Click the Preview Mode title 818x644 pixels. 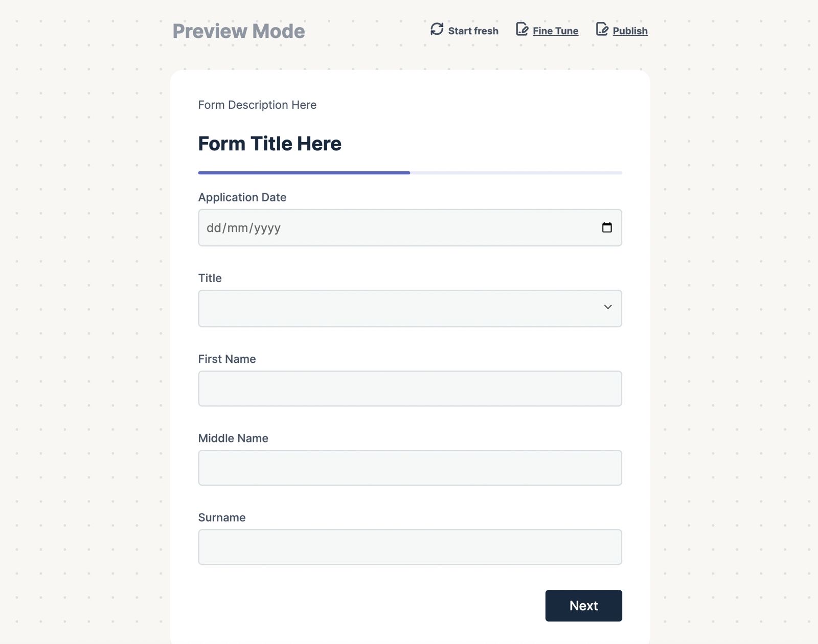[x=238, y=31]
